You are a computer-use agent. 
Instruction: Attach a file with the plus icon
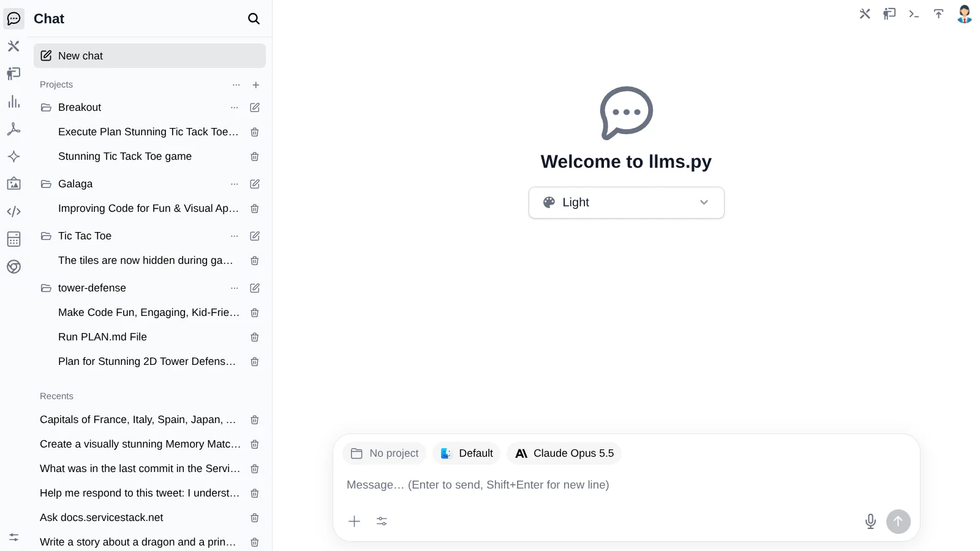(354, 522)
